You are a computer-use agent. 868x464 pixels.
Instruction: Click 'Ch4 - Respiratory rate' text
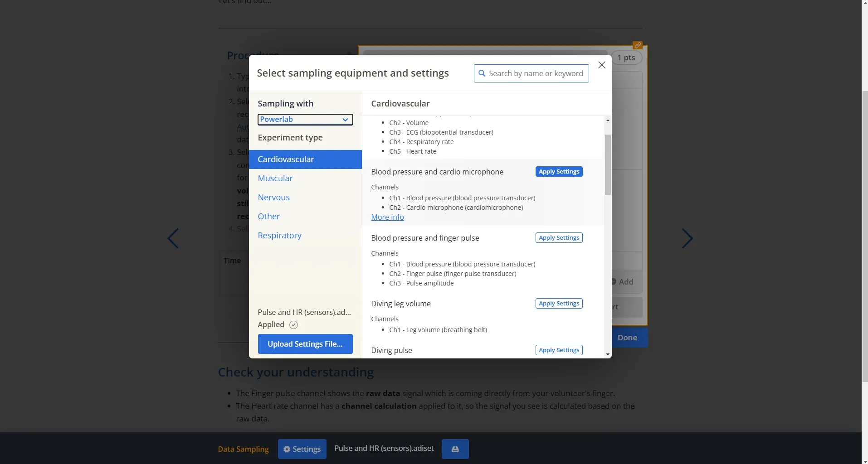click(x=421, y=142)
